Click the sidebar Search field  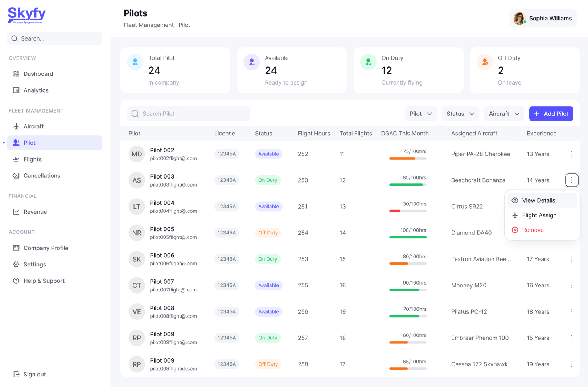55,39
